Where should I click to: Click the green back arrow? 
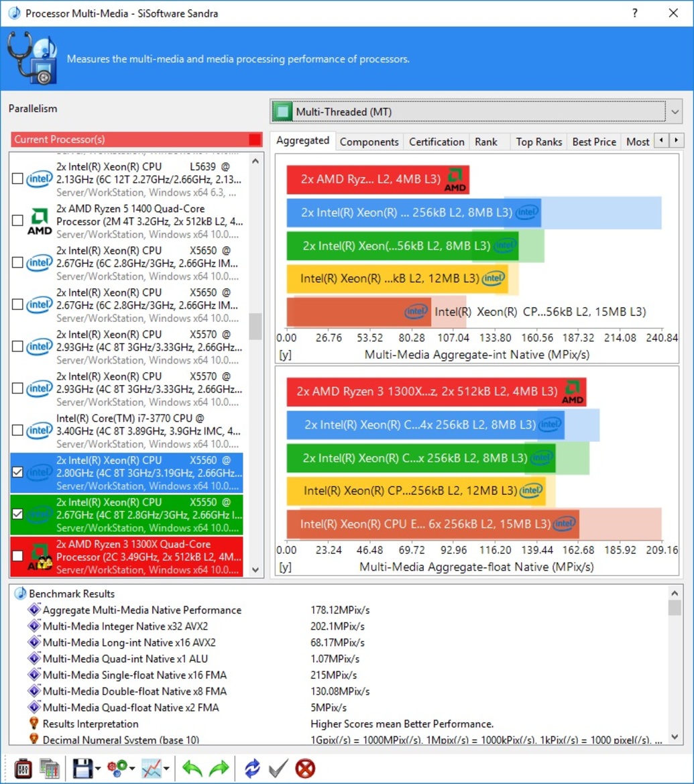pos(192,769)
